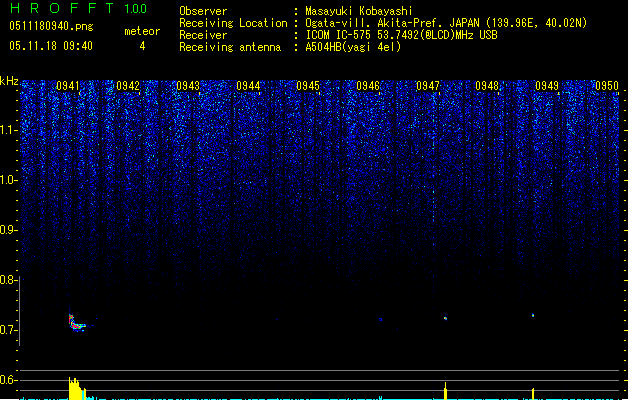Click the 0946 time marker
The height and width of the screenshot is (400, 629).
coord(368,86)
